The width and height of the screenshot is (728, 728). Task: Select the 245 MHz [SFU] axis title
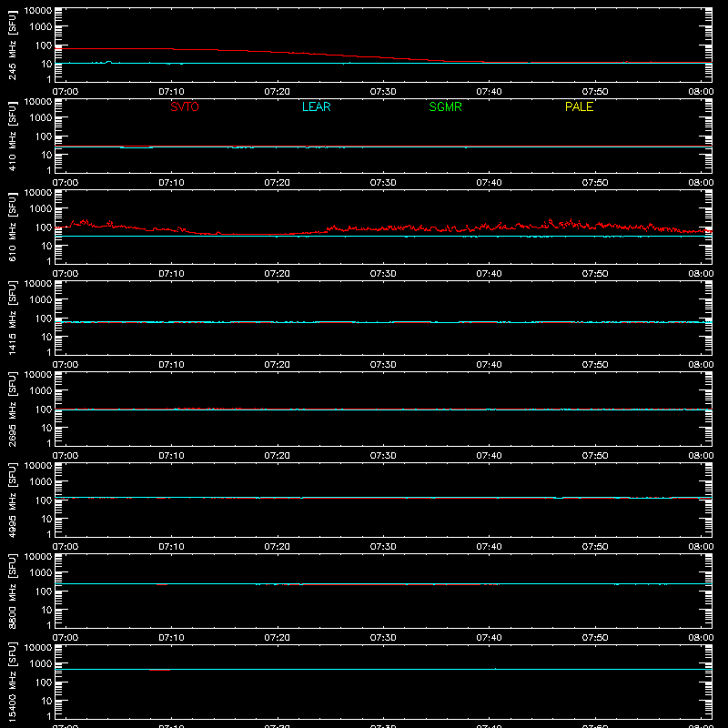coord(12,45)
